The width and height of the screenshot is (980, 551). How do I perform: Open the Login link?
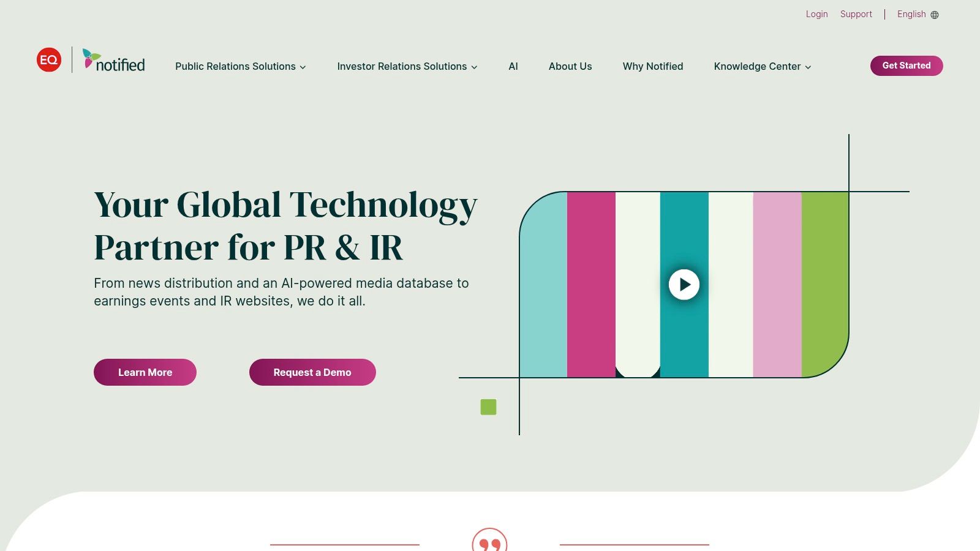pyautogui.click(x=816, y=13)
